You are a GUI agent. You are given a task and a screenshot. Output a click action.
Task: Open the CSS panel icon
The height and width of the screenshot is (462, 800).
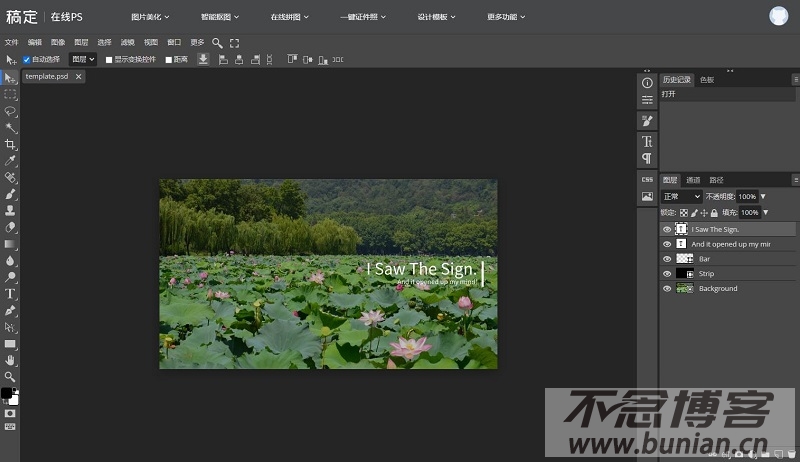(647, 179)
